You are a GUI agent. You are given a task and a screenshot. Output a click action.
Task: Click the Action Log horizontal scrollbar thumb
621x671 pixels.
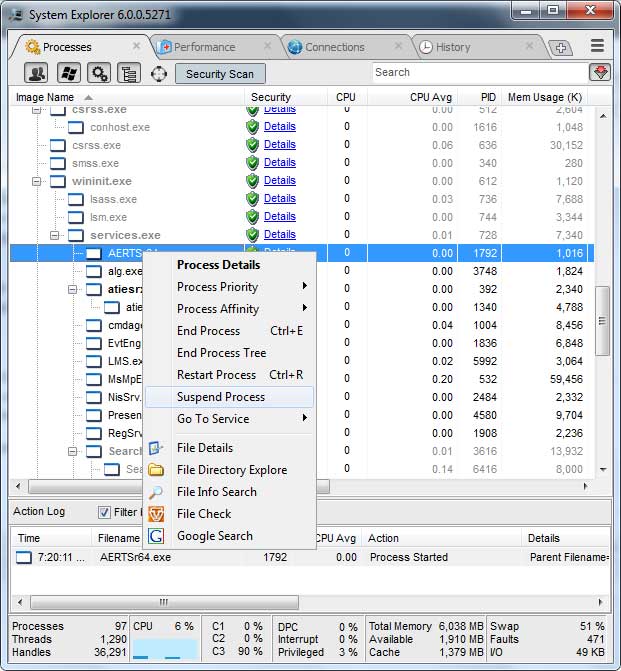point(164,602)
